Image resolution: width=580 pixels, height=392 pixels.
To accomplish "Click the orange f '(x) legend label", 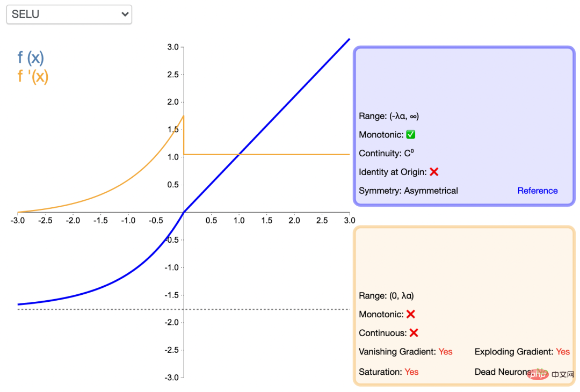I will tap(33, 77).
